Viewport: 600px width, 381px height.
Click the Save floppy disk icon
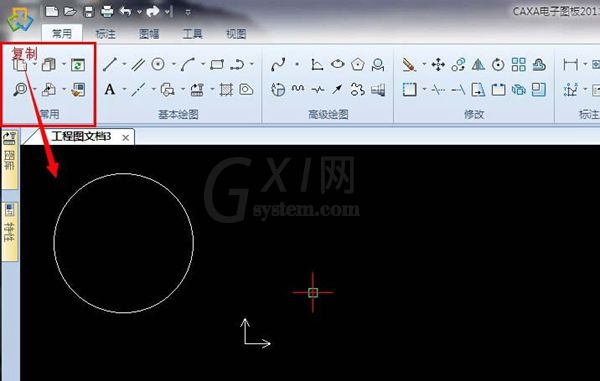tap(89, 11)
